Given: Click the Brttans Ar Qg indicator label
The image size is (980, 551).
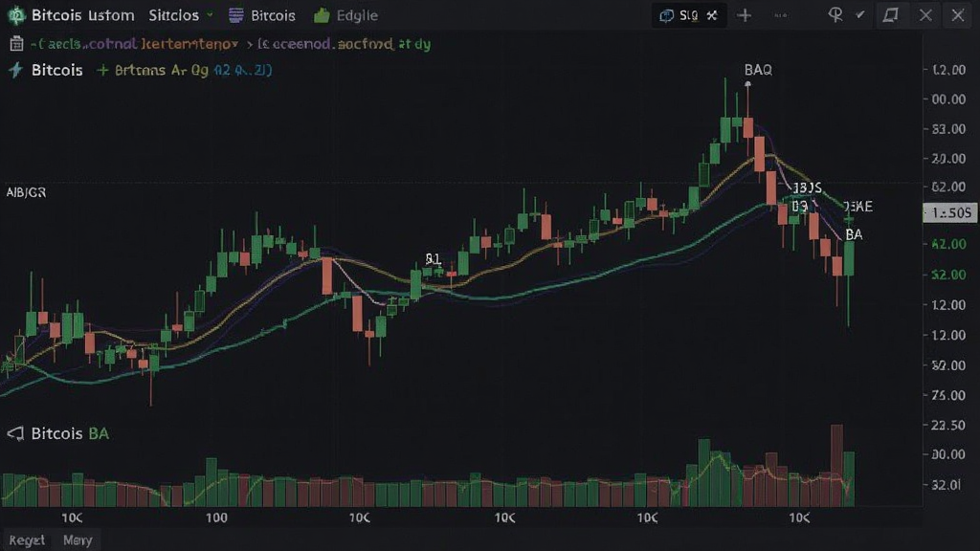Looking at the screenshot, I should [x=161, y=70].
